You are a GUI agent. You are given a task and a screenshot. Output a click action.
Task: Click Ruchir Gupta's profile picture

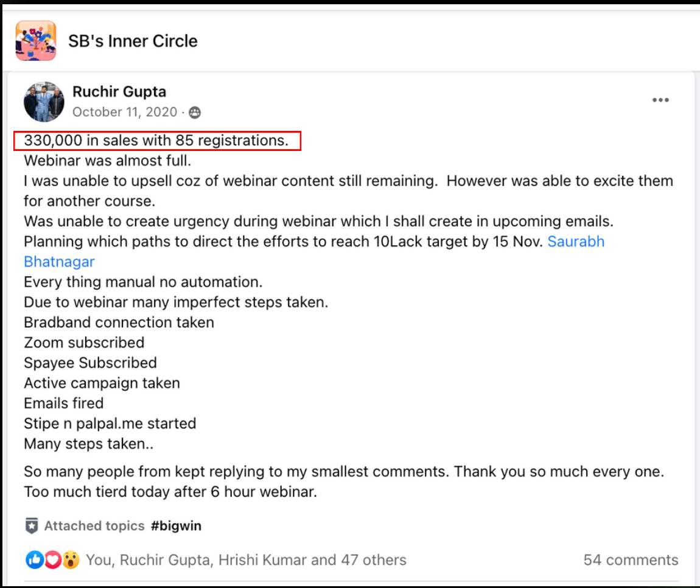(x=44, y=102)
